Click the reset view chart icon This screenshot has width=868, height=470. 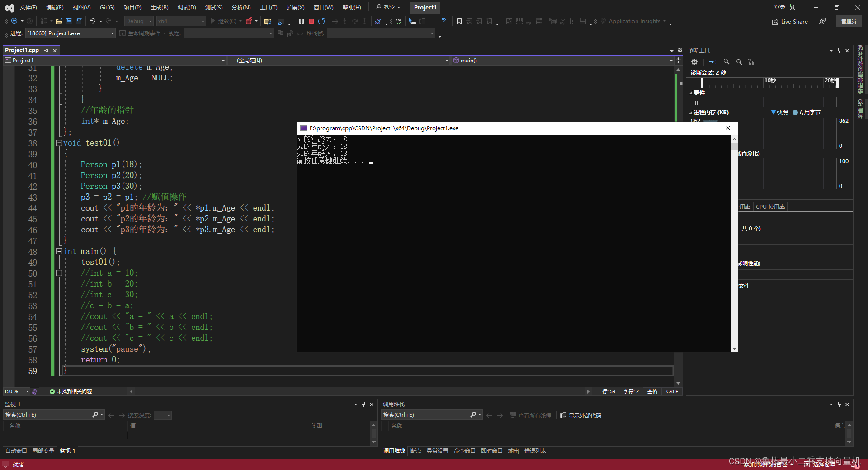click(x=751, y=62)
